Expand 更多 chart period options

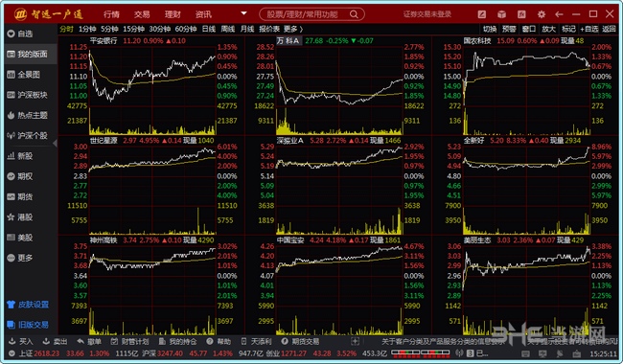coord(293,29)
